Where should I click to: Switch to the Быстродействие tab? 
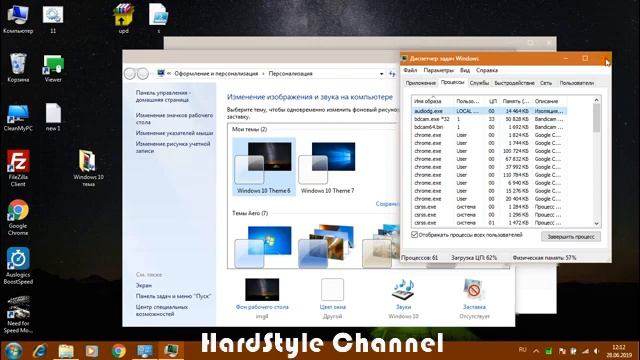(514, 83)
